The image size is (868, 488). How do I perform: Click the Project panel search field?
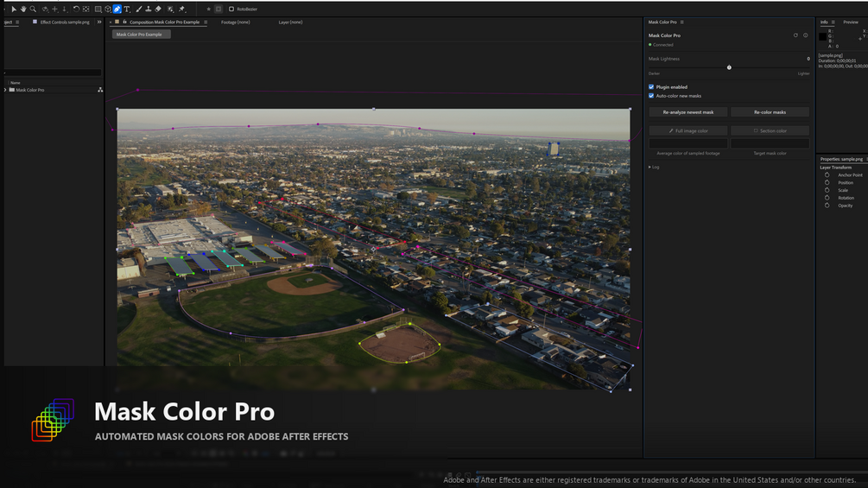53,73
